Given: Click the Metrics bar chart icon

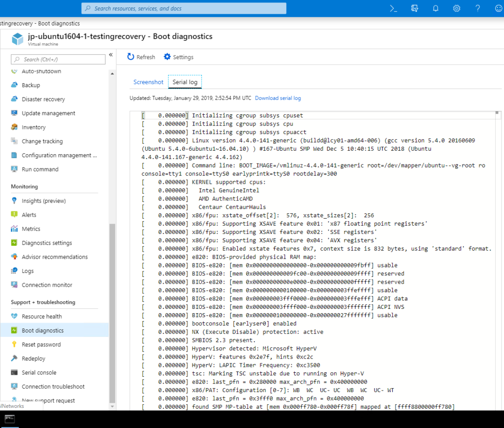Looking at the screenshot, I should (14, 229).
